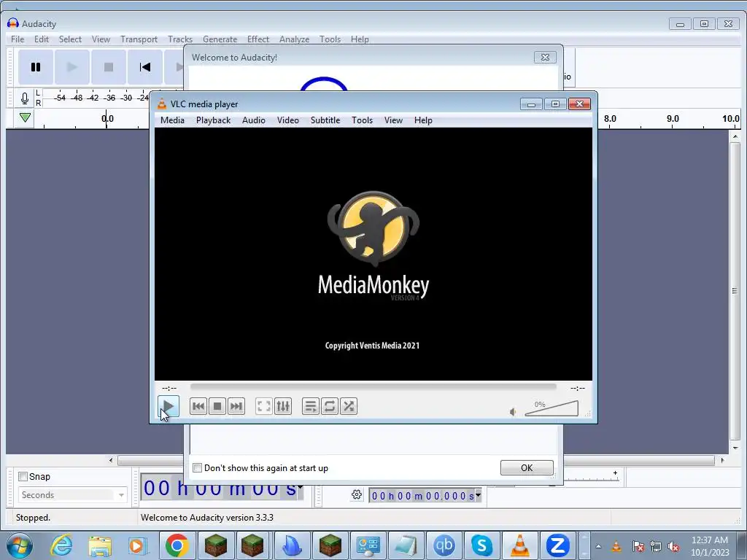Click Audacity vertical scrollbar down arrow
The height and width of the screenshot is (560, 747).
click(735, 448)
